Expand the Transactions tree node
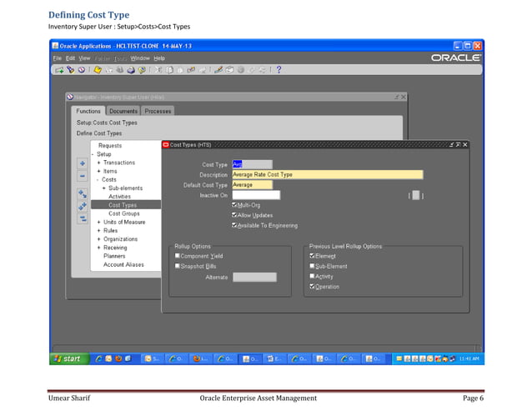The image size is (532, 411). click(99, 163)
